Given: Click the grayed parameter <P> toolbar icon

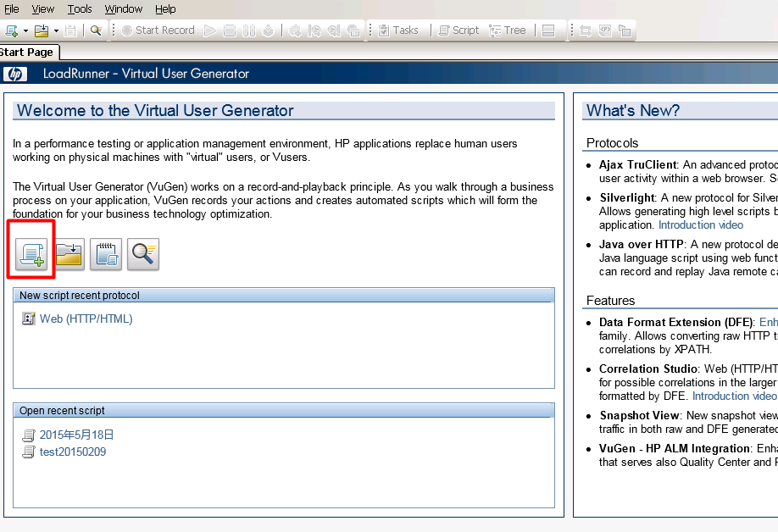Looking at the screenshot, I should (x=605, y=30).
